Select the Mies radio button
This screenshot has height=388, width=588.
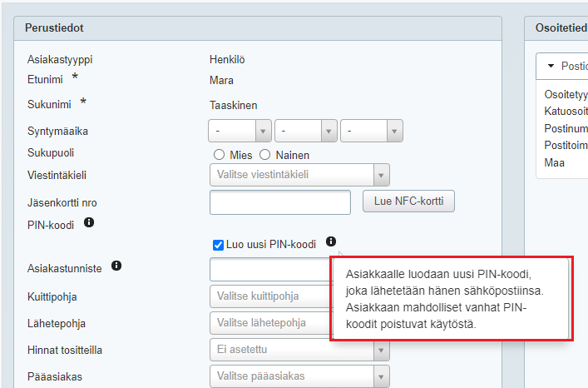[220, 155]
